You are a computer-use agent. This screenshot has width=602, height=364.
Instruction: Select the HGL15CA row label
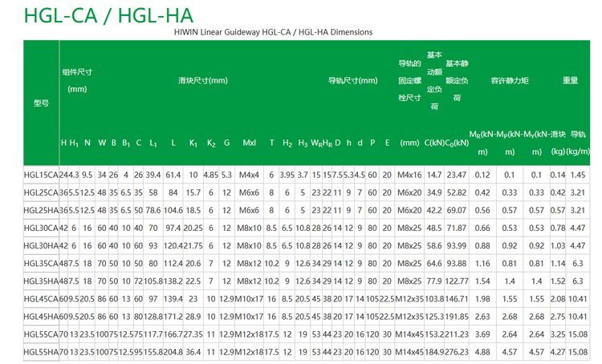pyautogui.click(x=41, y=175)
